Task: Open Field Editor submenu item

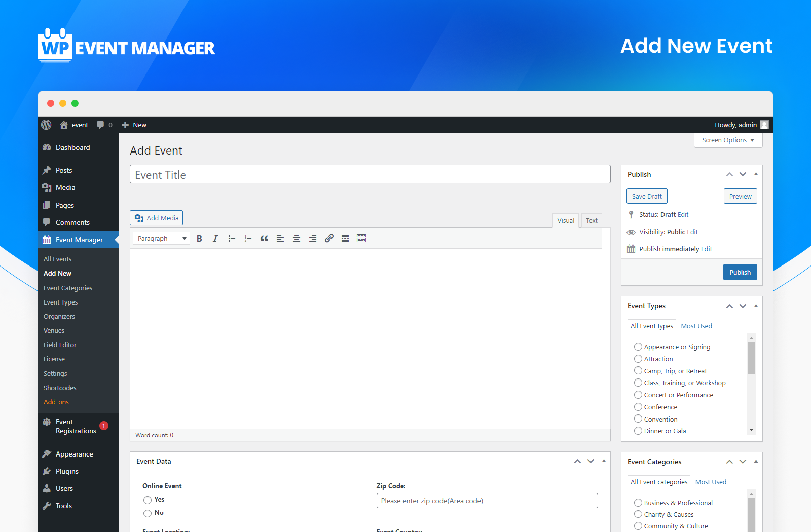Action: click(x=60, y=345)
